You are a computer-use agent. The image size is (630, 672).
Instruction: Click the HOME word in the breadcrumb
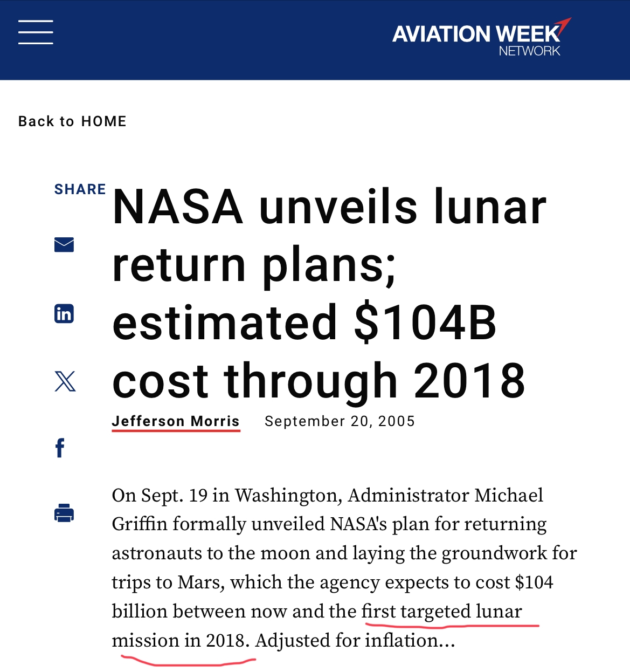click(104, 121)
